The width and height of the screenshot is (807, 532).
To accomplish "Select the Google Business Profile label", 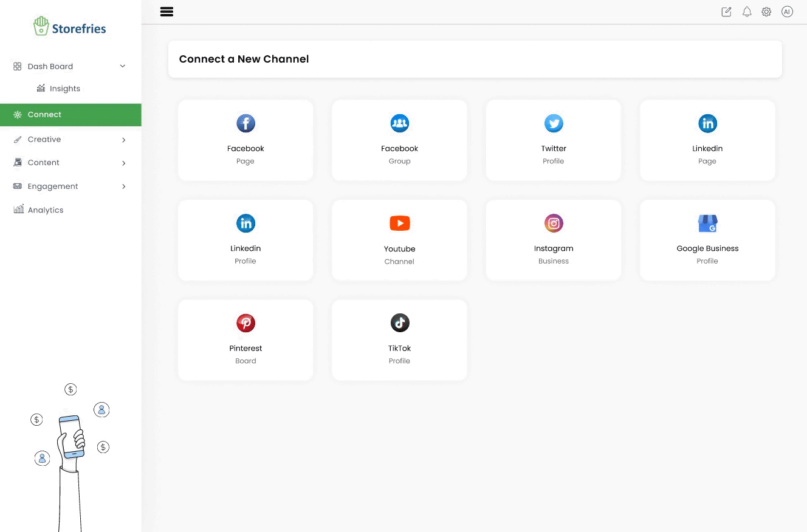I will tap(707, 254).
